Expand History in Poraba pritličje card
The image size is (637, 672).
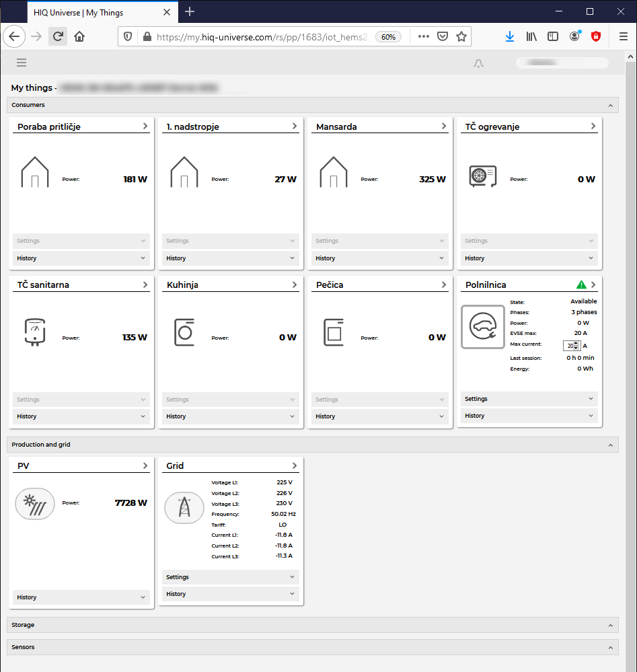coord(81,258)
